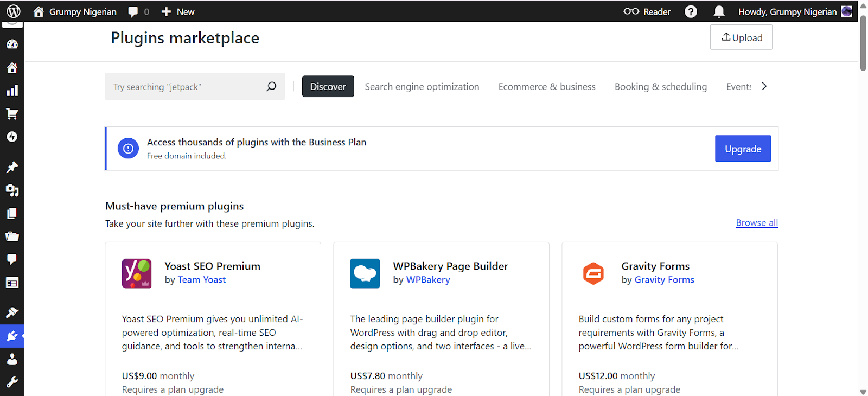Screen dimensions: 868x396
Task: Open the Team Yoast author link
Action: coord(202,280)
